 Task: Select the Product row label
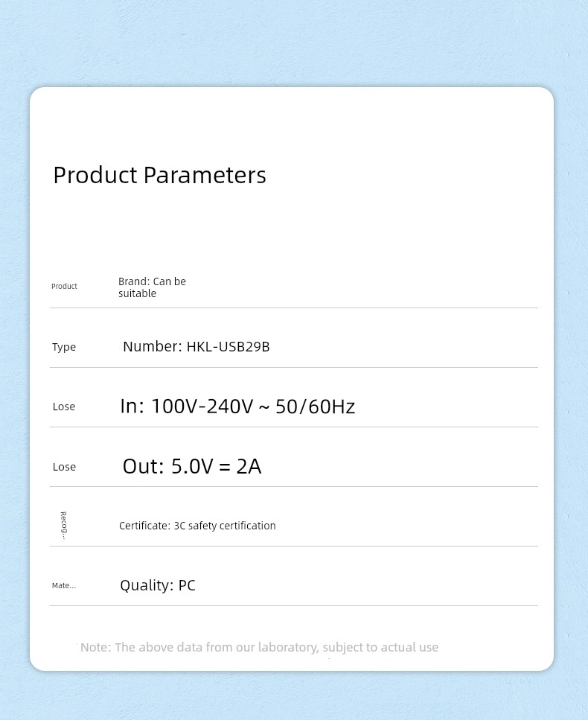tap(64, 286)
